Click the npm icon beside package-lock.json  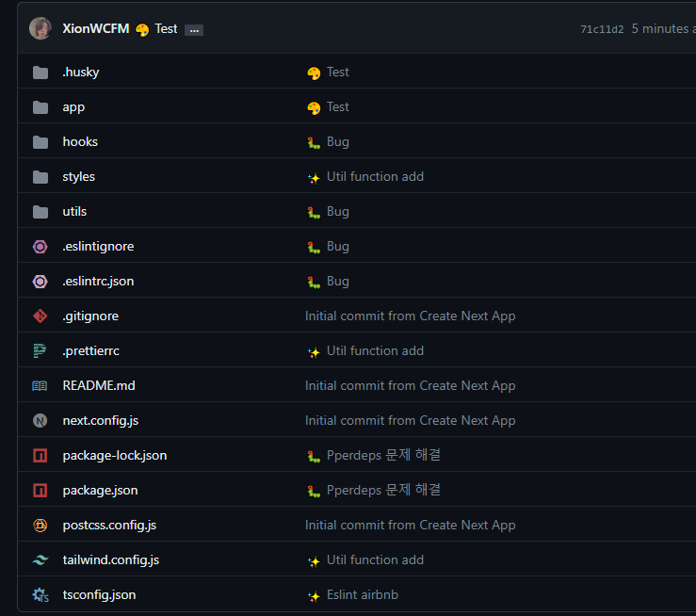(40, 455)
